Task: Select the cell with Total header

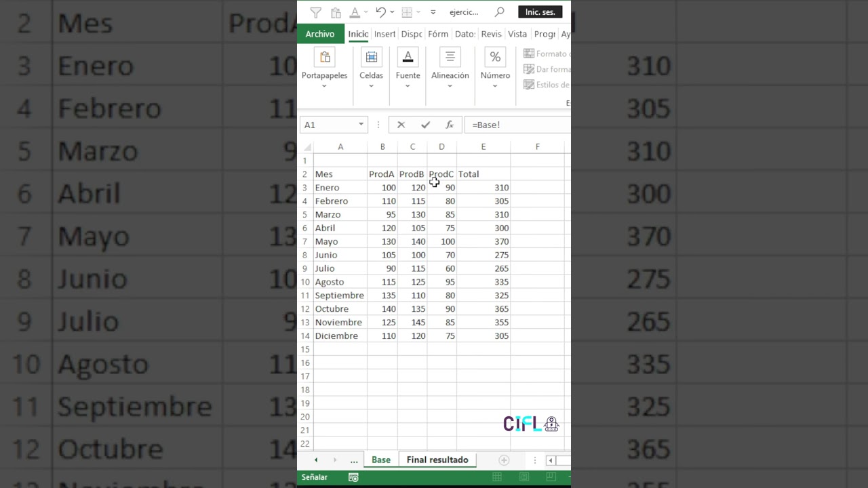Action: pos(484,174)
